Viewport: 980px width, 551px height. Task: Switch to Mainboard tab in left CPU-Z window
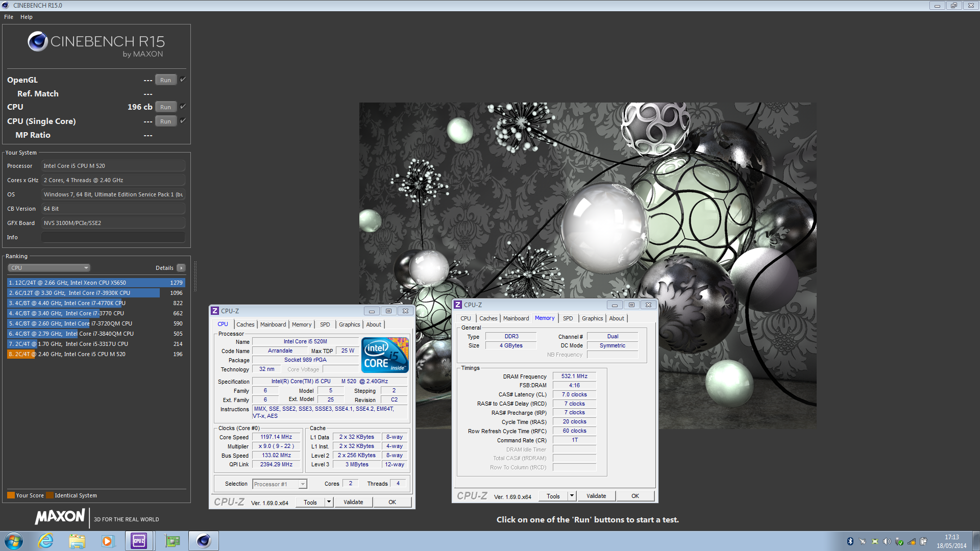(x=273, y=324)
